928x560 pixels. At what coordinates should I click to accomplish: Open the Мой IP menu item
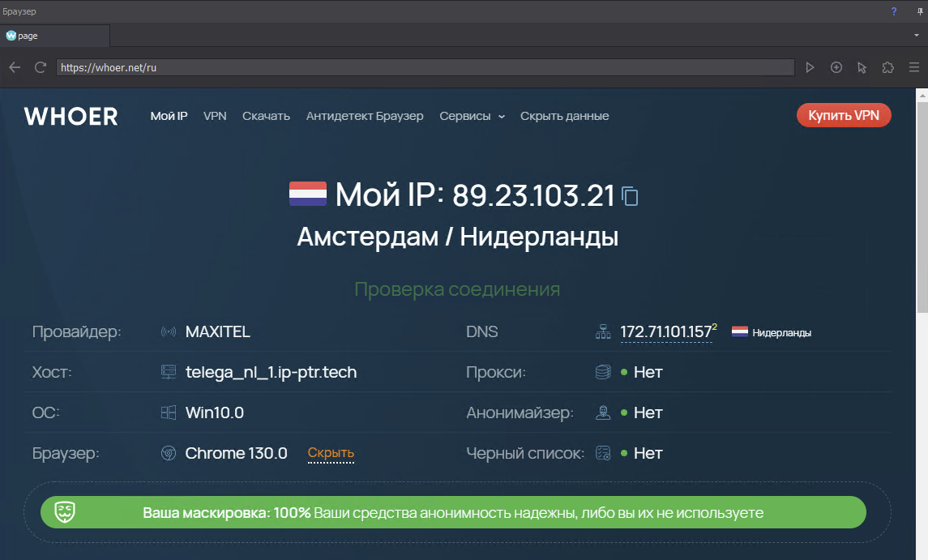pyautogui.click(x=169, y=116)
